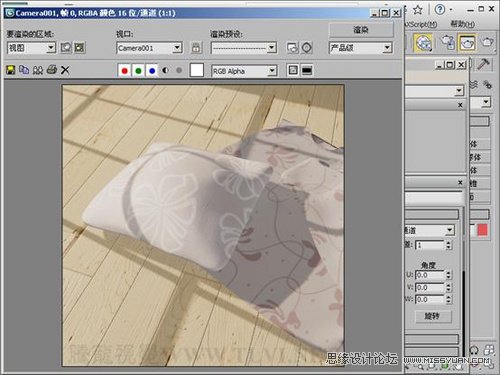Click the white color swatch in frame toolbar

pyautogui.click(x=197, y=70)
